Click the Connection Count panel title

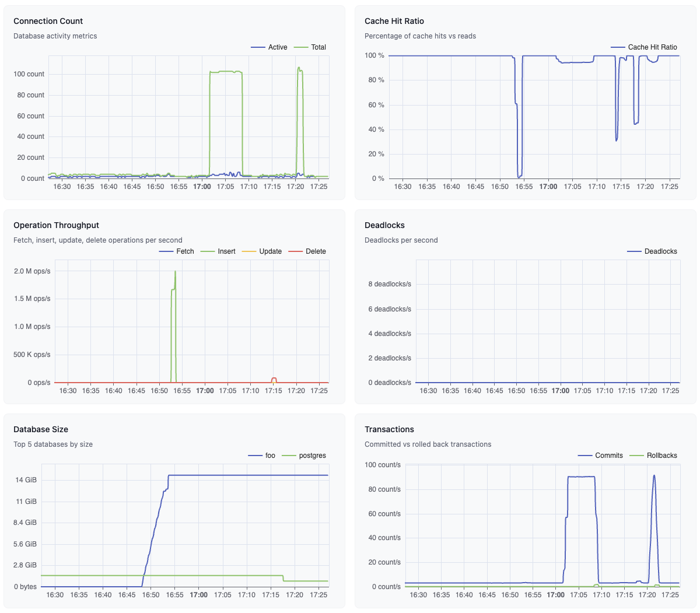(48, 21)
